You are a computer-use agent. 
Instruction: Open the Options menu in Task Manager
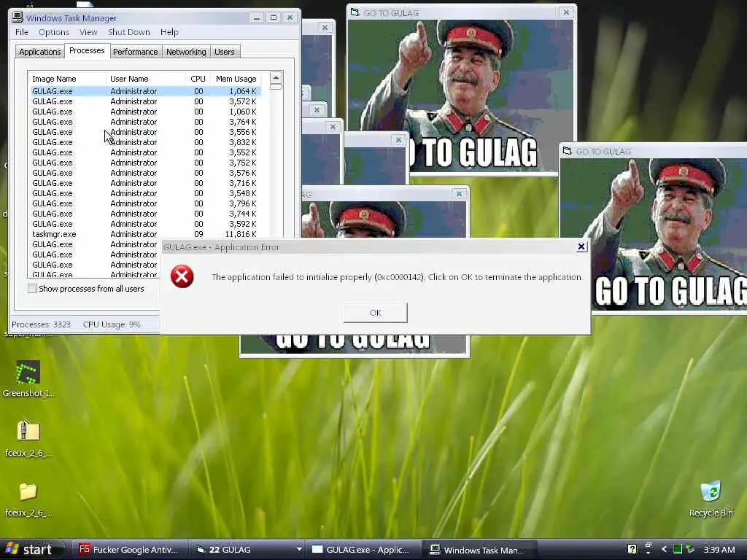[x=54, y=32]
